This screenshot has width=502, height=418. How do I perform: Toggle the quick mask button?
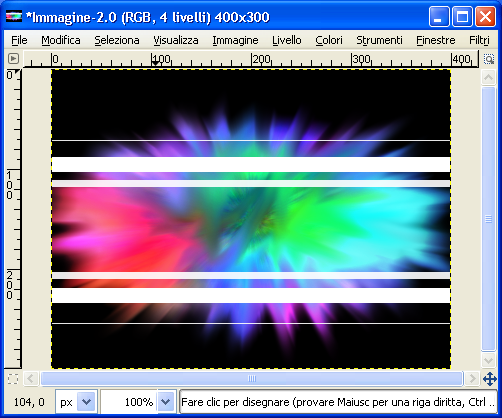click(x=13, y=379)
